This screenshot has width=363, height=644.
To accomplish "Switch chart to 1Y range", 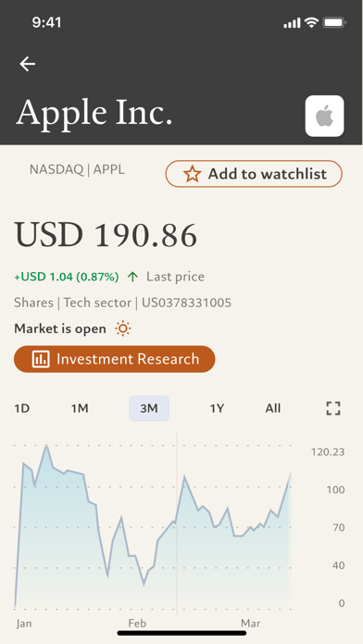I will tap(217, 408).
